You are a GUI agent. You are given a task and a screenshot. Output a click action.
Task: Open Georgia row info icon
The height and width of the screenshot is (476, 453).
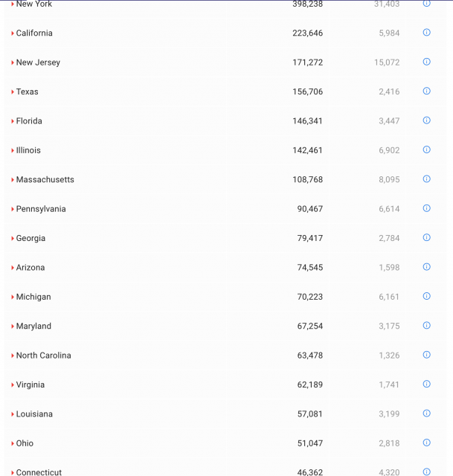(426, 238)
